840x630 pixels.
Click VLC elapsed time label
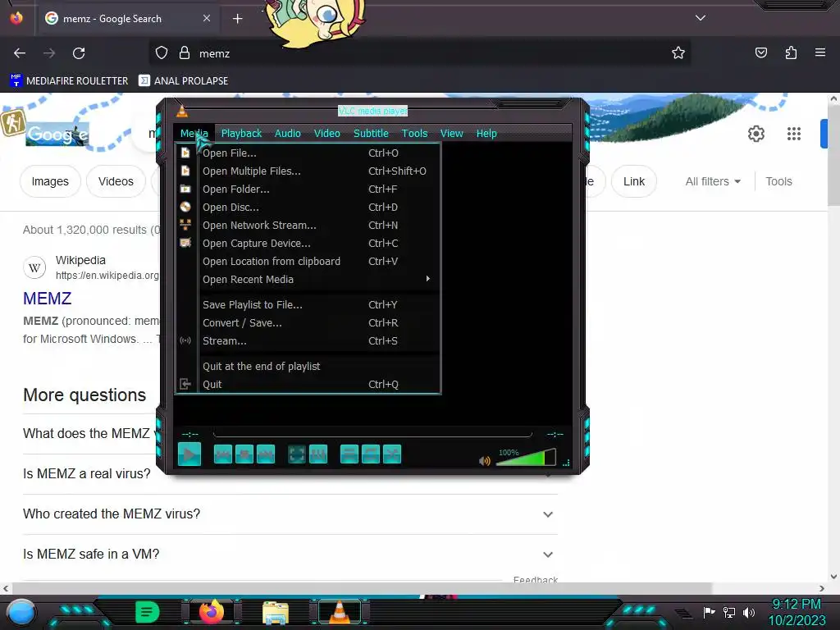click(x=190, y=435)
